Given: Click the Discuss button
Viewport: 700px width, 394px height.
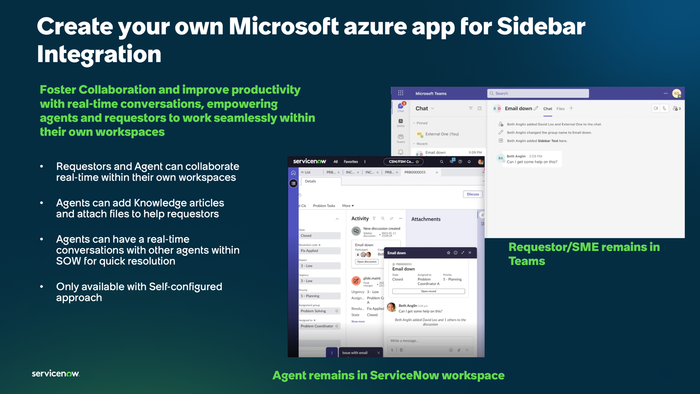Looking at the screenshot, I should point(473,194).
